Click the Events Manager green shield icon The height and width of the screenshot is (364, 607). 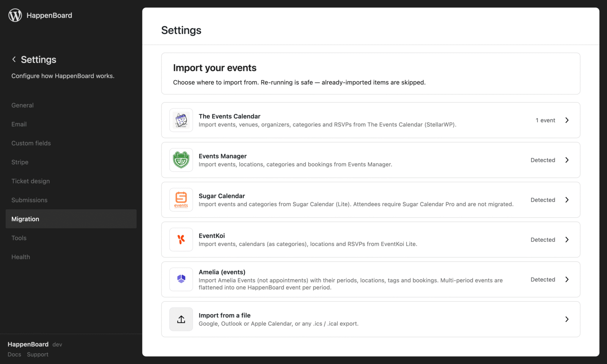(x=181, y=160)
